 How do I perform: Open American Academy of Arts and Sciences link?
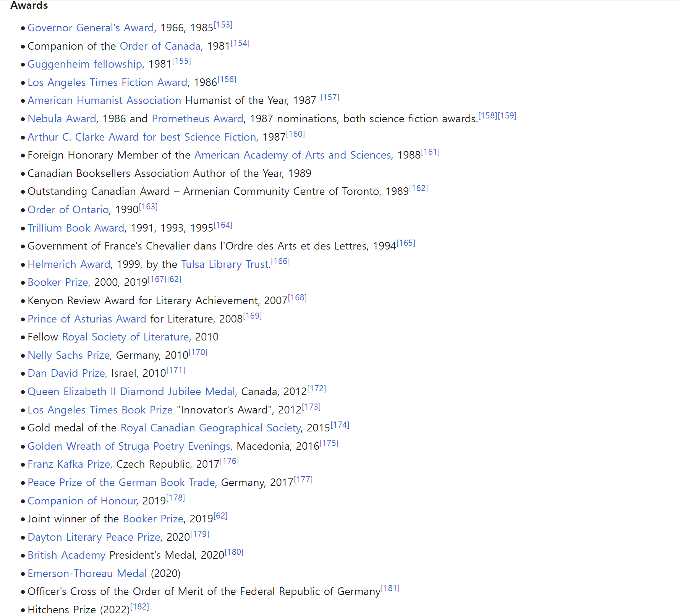coord(293,155)
